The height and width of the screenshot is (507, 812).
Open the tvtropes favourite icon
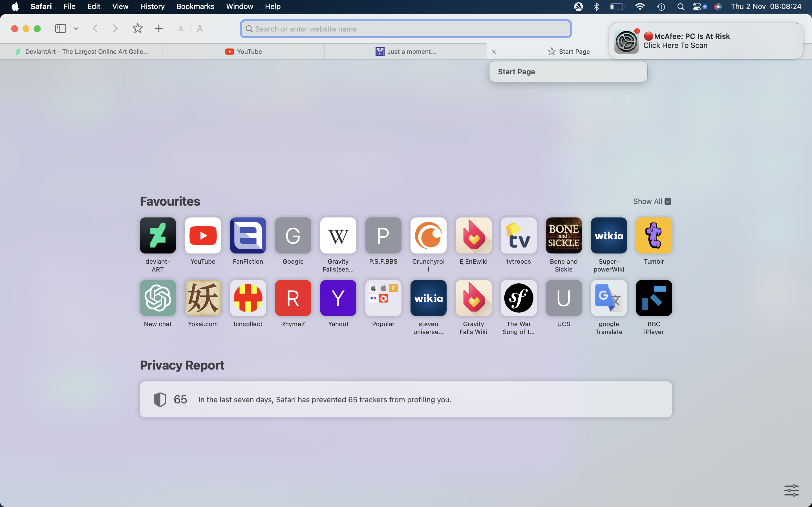(518, 235)
